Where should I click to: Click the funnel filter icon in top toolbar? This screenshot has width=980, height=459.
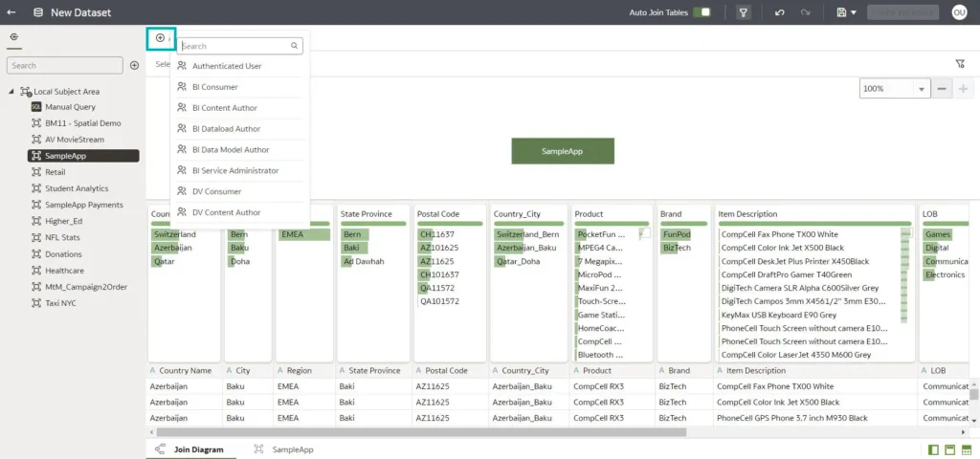743,12
